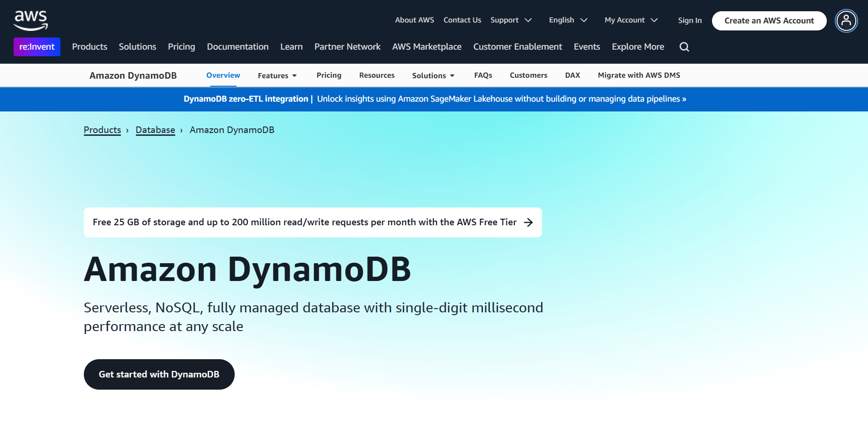Open the Customers tab
This screenshot has height=436, width=868.
click(528, 75)
